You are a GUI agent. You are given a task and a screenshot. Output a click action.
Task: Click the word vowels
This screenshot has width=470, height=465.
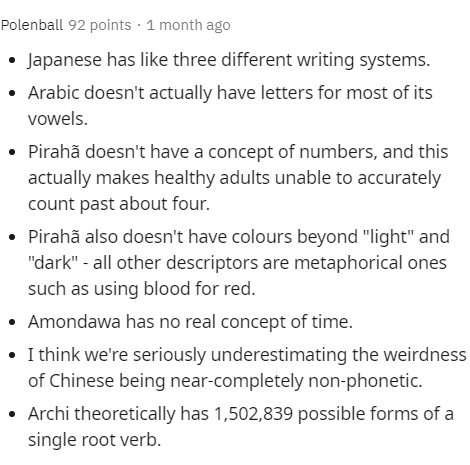(58, 119)
